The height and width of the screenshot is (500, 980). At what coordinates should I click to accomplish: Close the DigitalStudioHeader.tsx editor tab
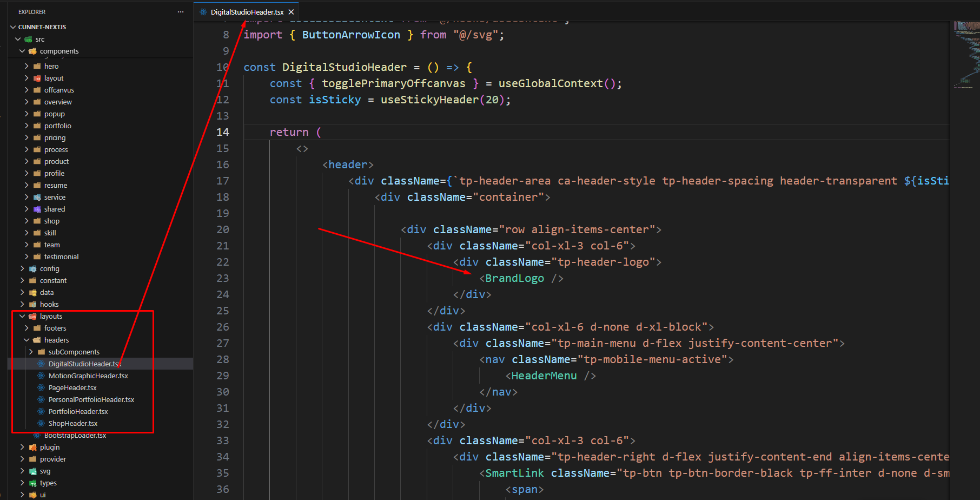point(291,12)
